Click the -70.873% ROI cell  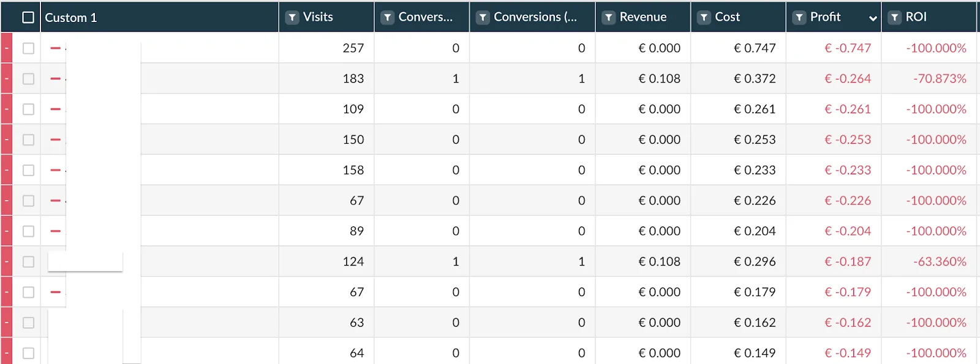(939, 79)
